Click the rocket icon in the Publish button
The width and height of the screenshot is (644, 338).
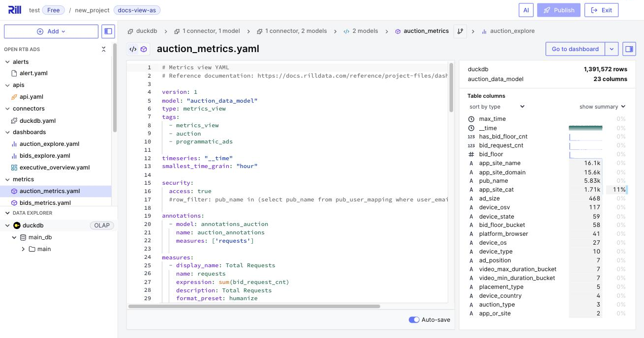[x=547, y=10]
